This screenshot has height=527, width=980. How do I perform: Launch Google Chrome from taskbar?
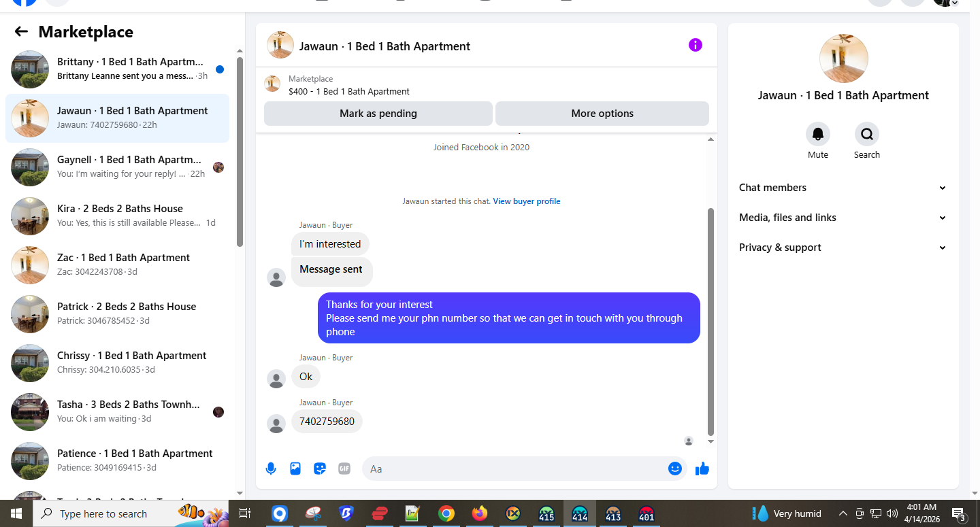point(446,513)
